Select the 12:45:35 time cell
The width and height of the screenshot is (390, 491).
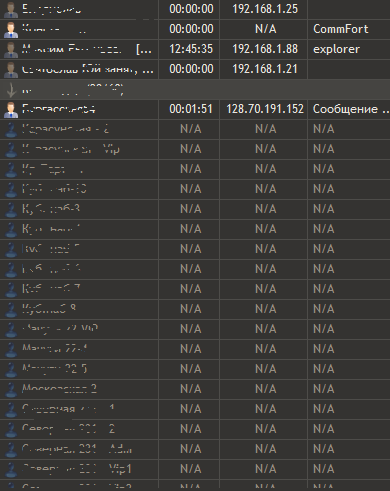point(191,49)
